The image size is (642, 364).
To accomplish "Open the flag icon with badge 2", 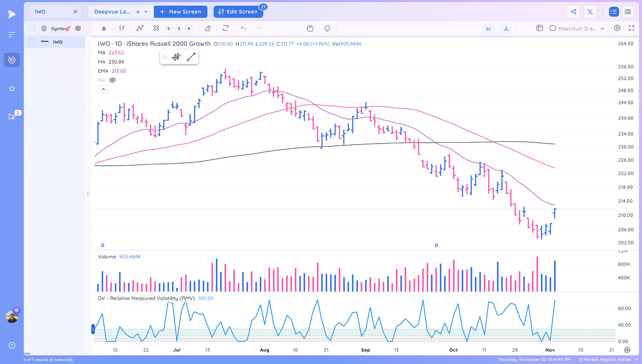I will (11, 117).
